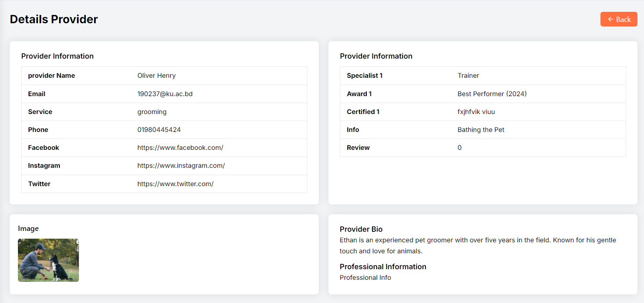The width and height of the screenshot is (644, 303).
Task: Select the email address 190237@ku.ac.bd
Action: [165, 94]
